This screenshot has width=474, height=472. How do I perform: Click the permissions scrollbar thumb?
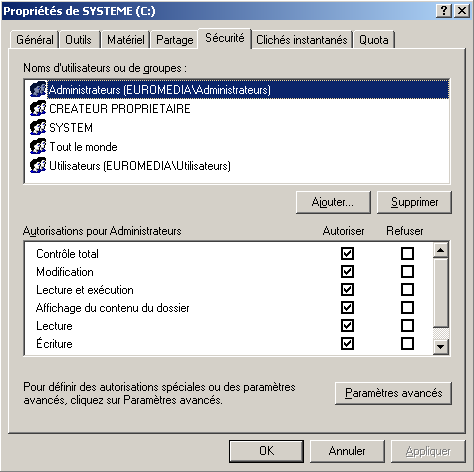(441, 293)
